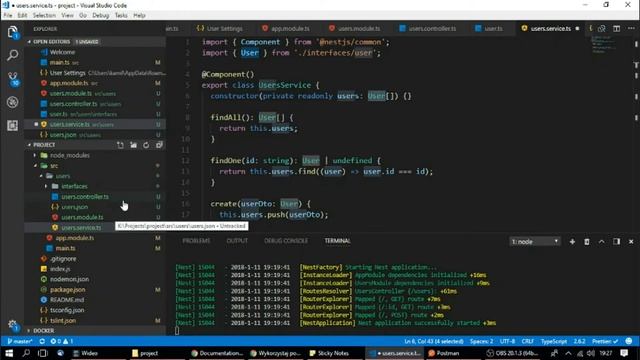Change the UTF-8 file encoding

[x=507, y=341]
